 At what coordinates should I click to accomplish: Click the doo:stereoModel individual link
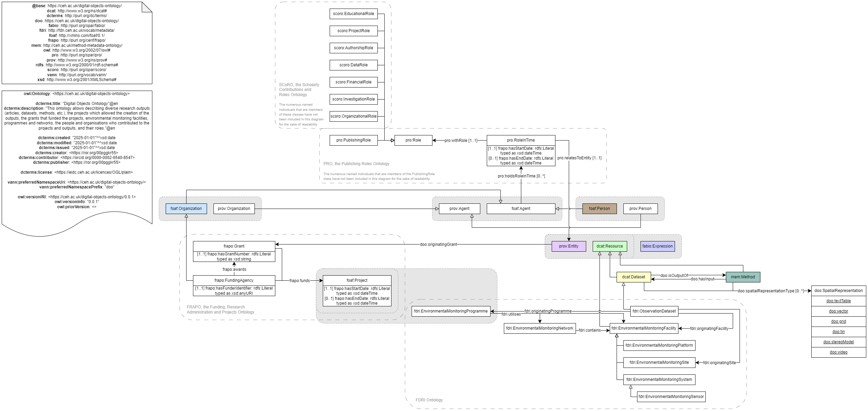coord(838,342)
